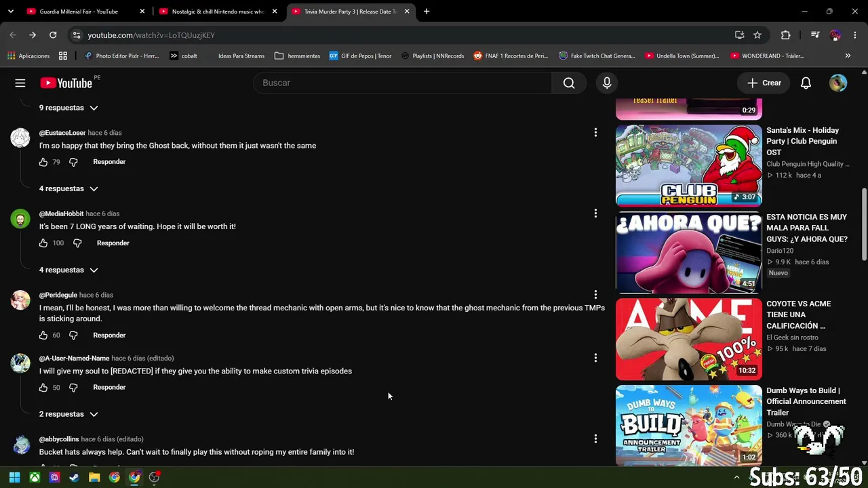Click the search magnifier button
This screenshot has width=868, height=488.
pos(569,83)
